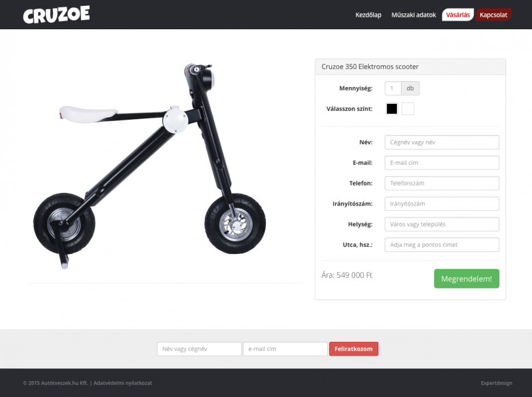Screen dimensions: 532x397
Task: Click the red Feliratkozom button
Action: point(354,349)
